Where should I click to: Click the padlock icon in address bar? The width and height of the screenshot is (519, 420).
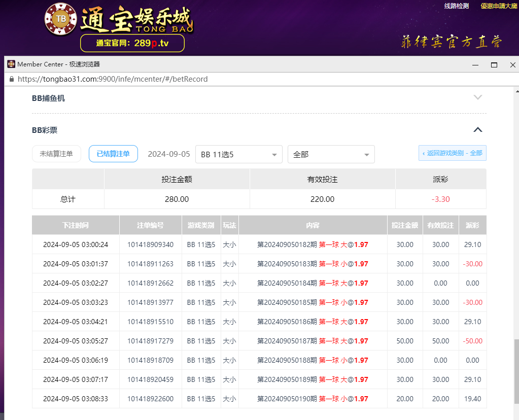[x=12, y=79]
